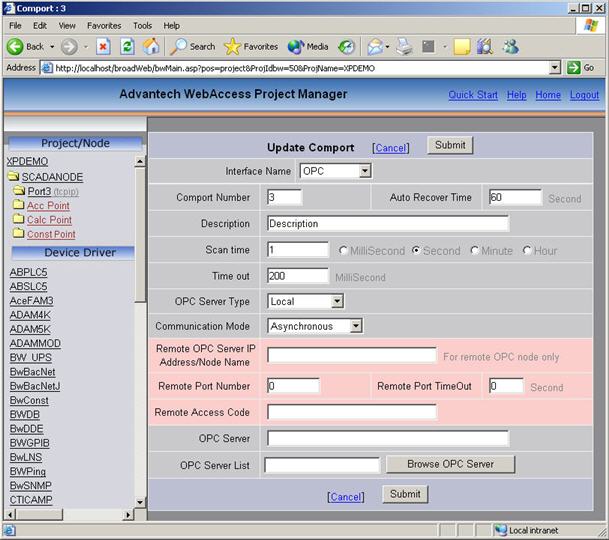
Task: Select the Hour scan time radio
Action: 527,251
